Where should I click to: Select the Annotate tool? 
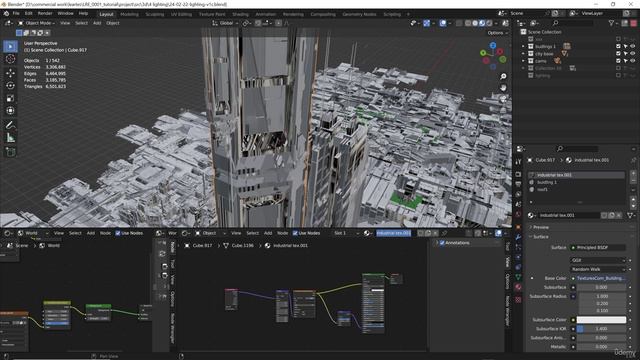(x=11, y=125)
